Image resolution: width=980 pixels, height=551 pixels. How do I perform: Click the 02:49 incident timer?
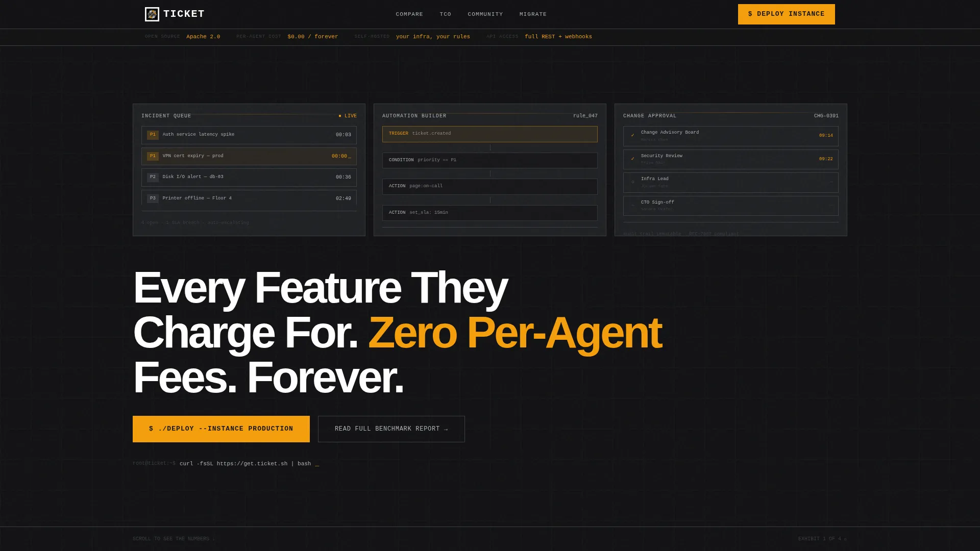coord(343,198)
